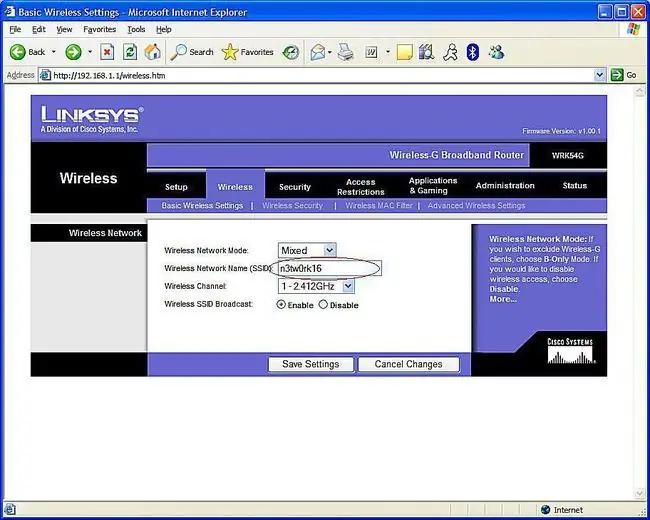Go to the Administration tab
The image size is (650, 520).
click(x=505, y=185)
